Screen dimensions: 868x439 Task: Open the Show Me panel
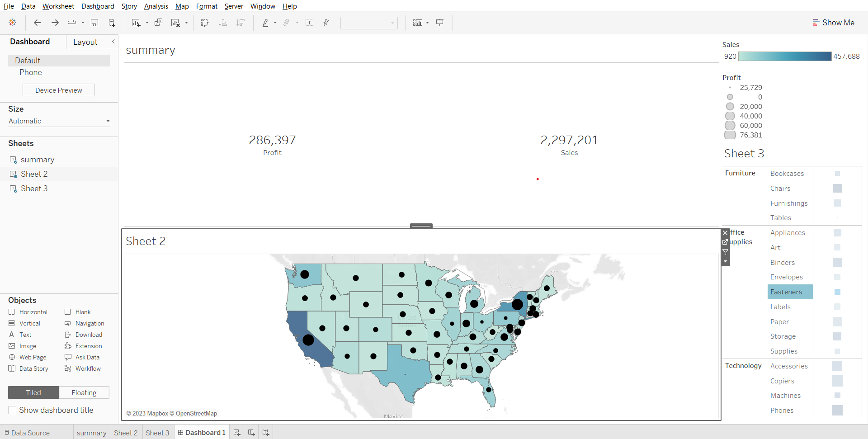coord(833,23)
